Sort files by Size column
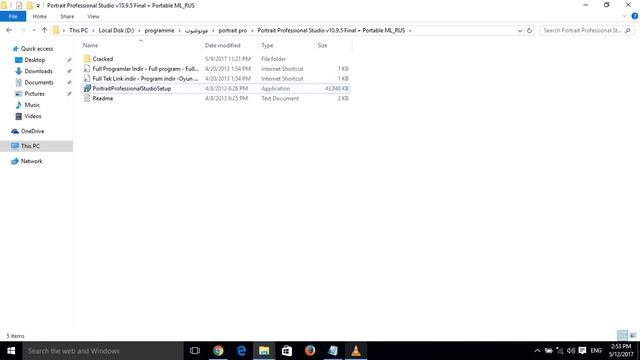640x360 pixels. [322, 45]
